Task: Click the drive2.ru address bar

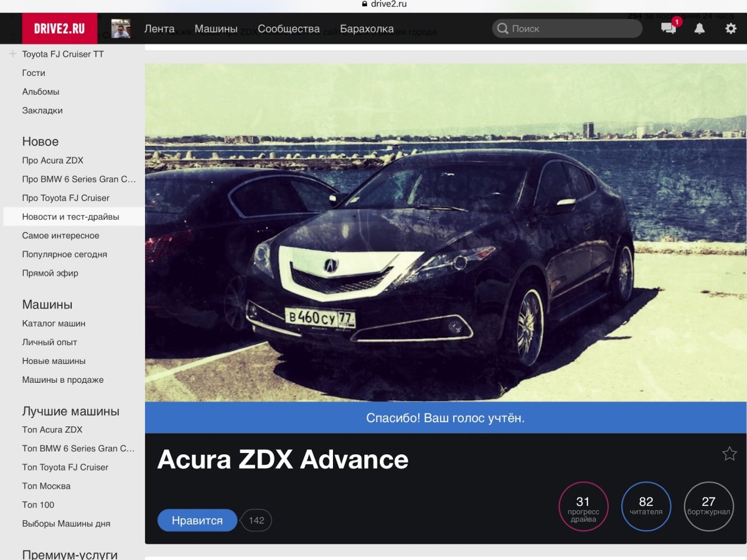Action: (384, 4)
